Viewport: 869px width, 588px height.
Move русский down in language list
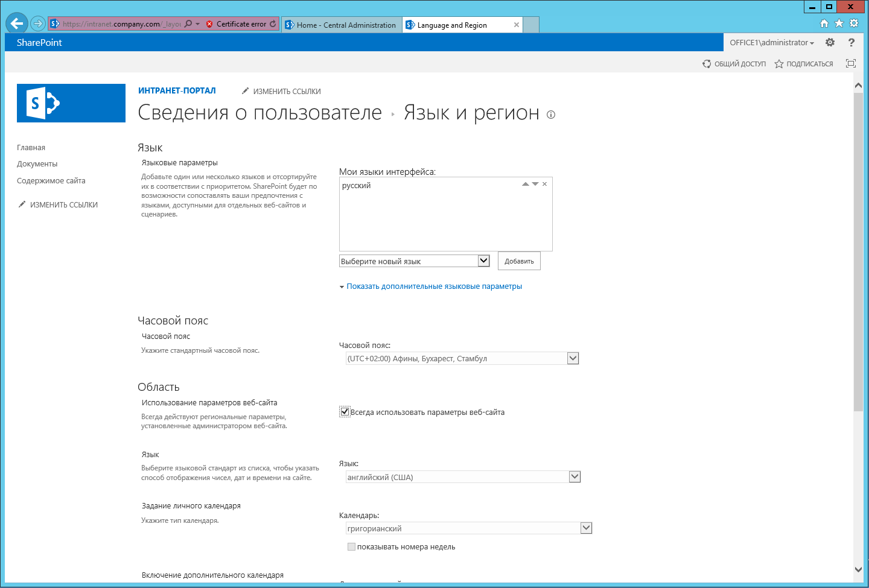535,184
